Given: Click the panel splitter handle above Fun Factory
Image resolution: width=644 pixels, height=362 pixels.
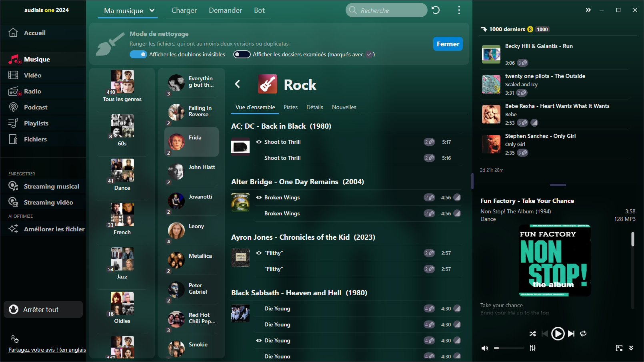Looking at the screenshot, I should (558, 185).
